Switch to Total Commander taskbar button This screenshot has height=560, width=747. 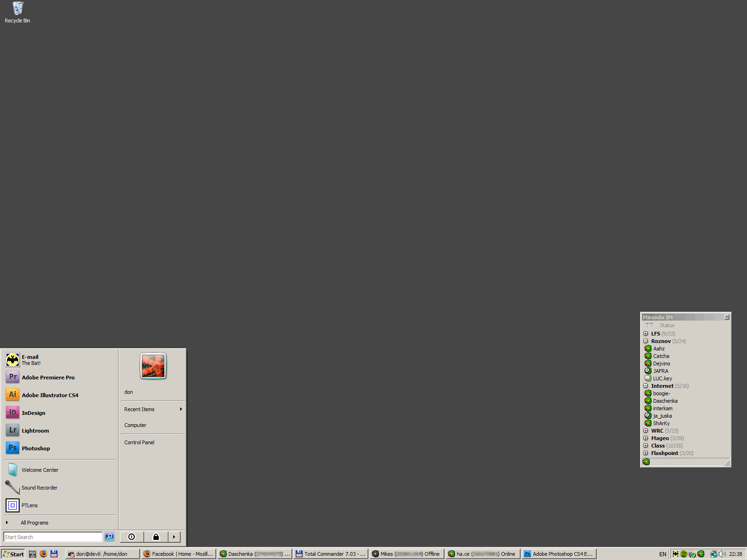point(331,554)
